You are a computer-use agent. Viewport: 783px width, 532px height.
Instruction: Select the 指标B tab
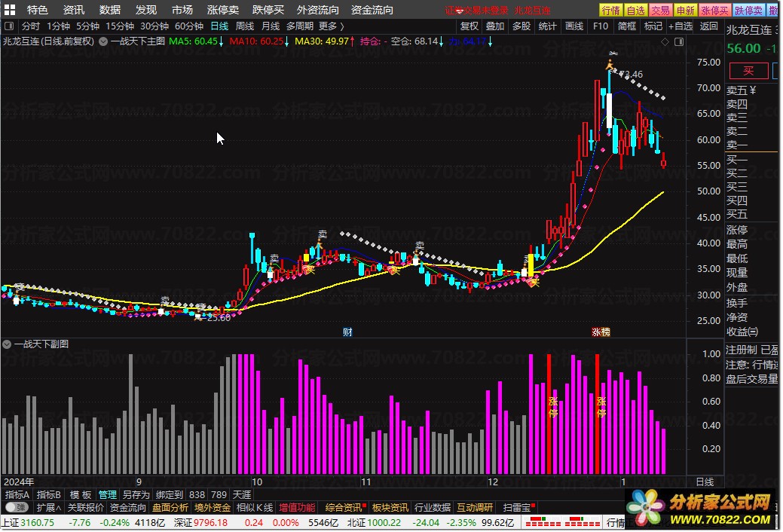coord(48,494)
